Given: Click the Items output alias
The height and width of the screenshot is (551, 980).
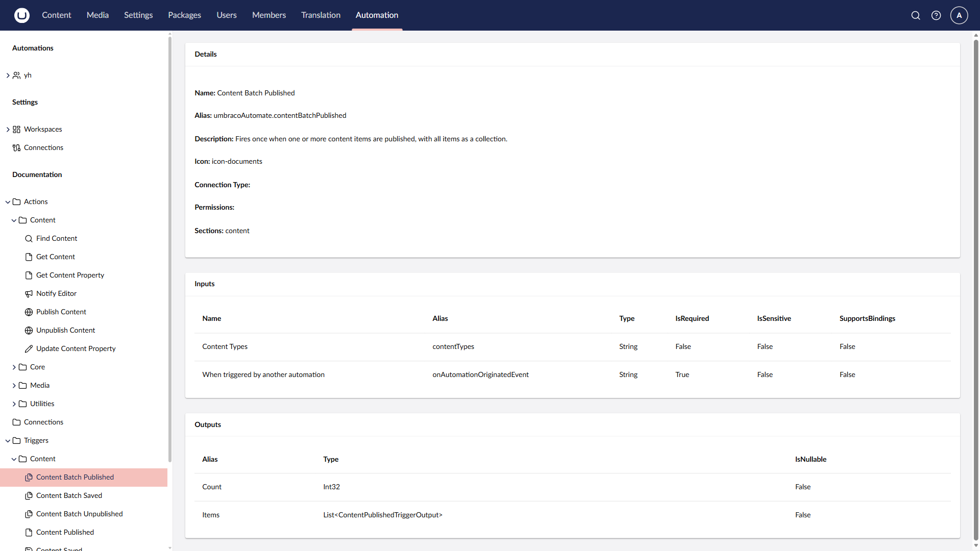Looking at the screenshot, I should coord(211,515).
